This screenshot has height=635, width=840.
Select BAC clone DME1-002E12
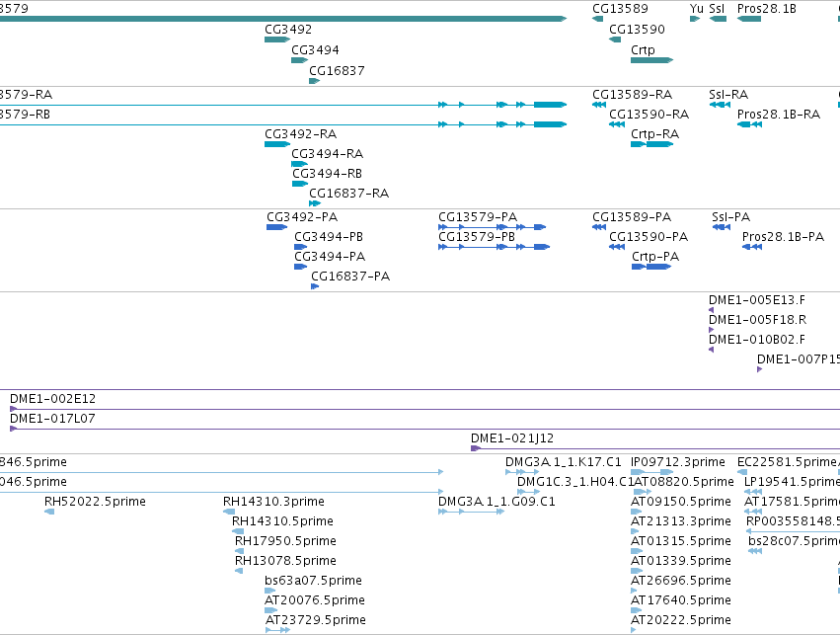pyautogui.click(x=424, y=410)
